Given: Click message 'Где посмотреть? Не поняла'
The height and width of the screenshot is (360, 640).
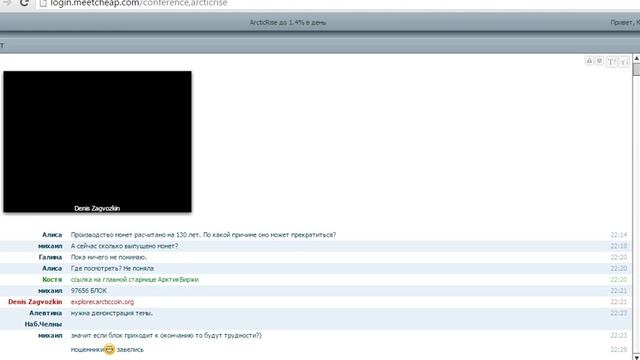Looking at the screenshot, I should click(112, 268).
